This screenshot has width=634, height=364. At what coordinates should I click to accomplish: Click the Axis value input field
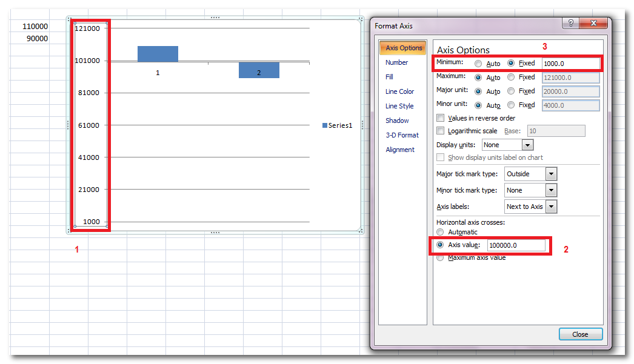click(x=515, y=245)
